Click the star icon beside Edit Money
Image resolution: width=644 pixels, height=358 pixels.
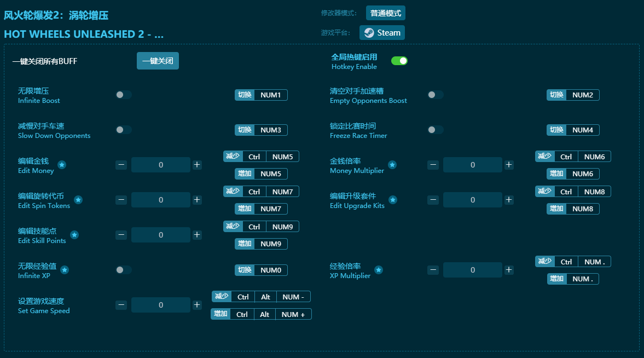click(62, 165)
